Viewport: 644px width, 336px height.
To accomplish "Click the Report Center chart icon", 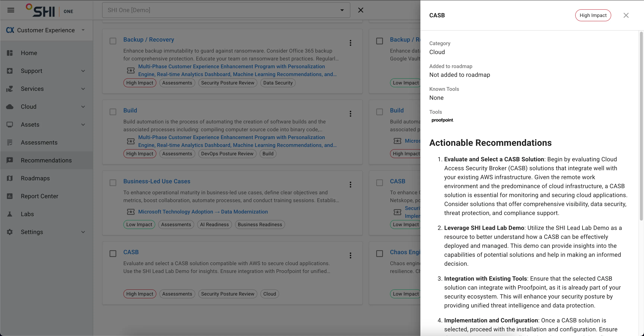I will 10,196.
